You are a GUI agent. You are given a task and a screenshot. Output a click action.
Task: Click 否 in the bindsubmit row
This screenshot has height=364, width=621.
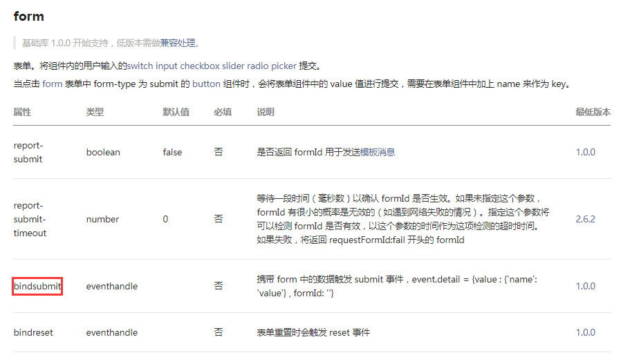point(219,286)
